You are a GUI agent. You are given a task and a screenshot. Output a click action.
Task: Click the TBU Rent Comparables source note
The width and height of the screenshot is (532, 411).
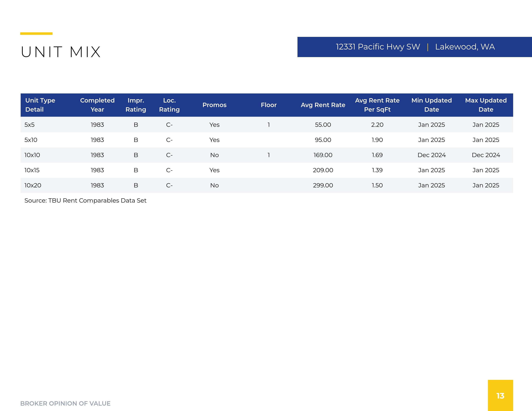point(85,201)
